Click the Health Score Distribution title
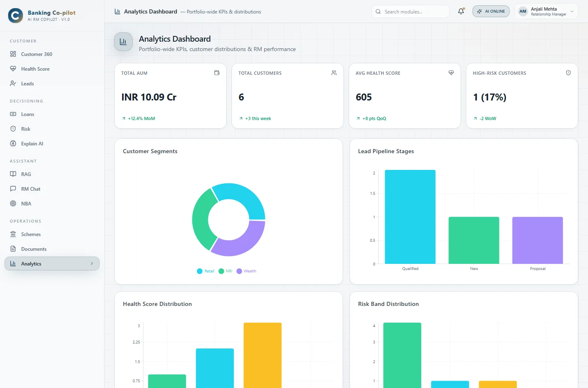The image size is (588, 388). tap(157, 304)
